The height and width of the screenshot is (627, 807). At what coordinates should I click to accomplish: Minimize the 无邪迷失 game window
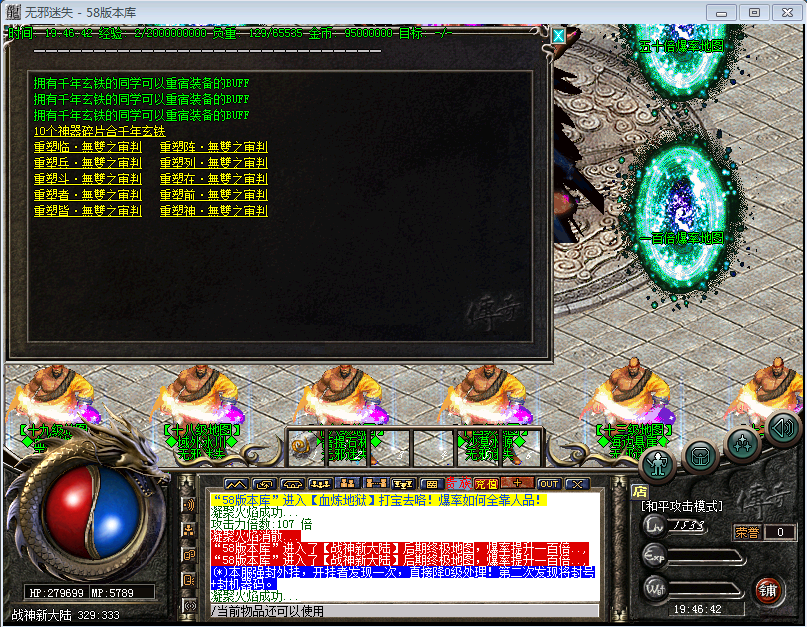722,12
